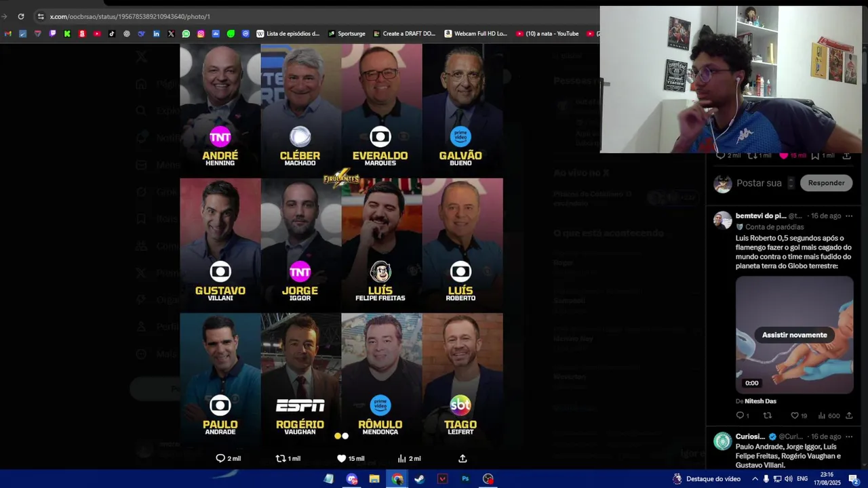The image size is (868, 488).
Task: Open volume control in system tray
Action: 789,479
